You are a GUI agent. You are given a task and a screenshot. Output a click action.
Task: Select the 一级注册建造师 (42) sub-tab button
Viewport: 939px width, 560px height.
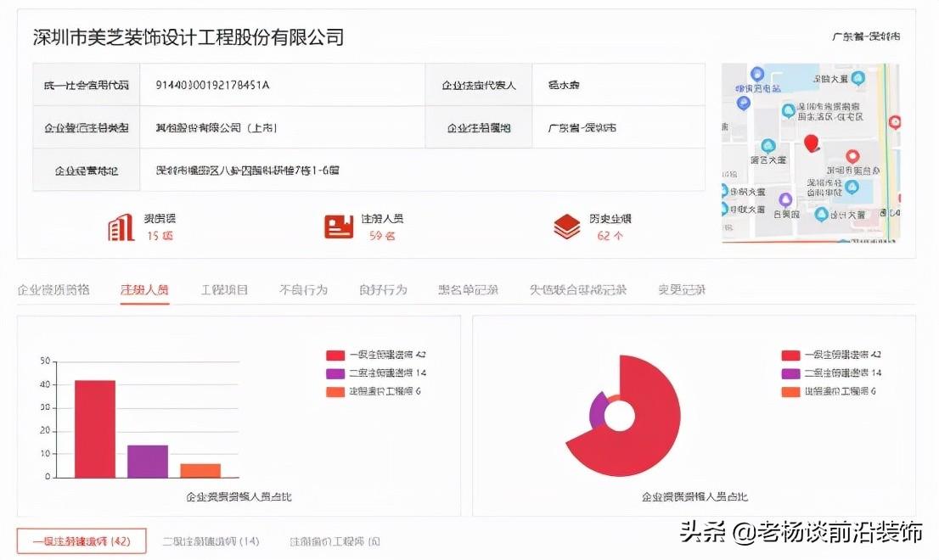pyautogui.click(x=82, y=540)
